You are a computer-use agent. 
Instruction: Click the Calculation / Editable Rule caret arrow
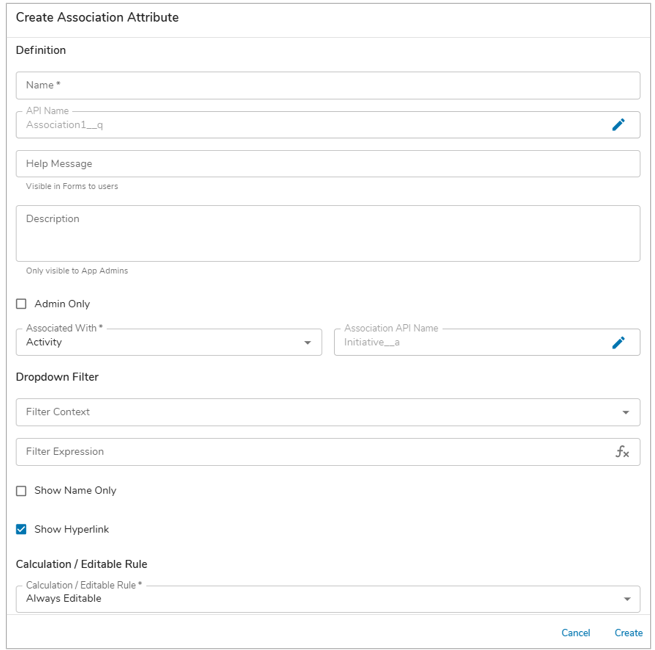tap(627, 599)
